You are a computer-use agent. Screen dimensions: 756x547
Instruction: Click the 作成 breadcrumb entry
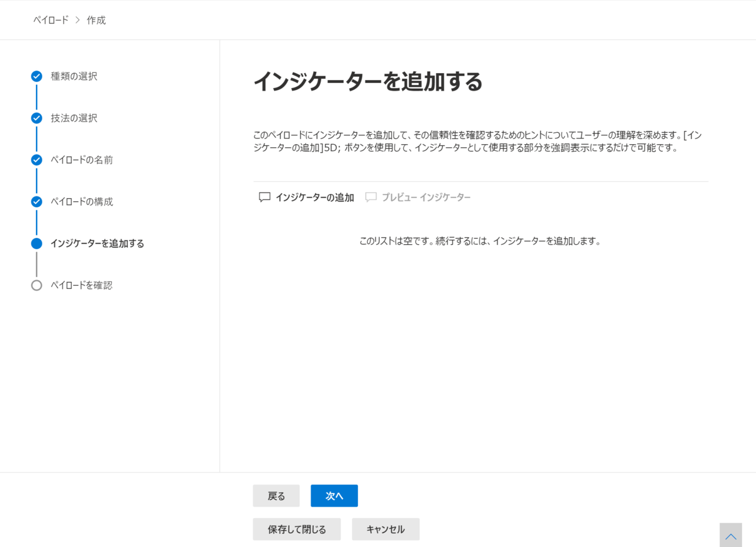(x=96, y=20)
